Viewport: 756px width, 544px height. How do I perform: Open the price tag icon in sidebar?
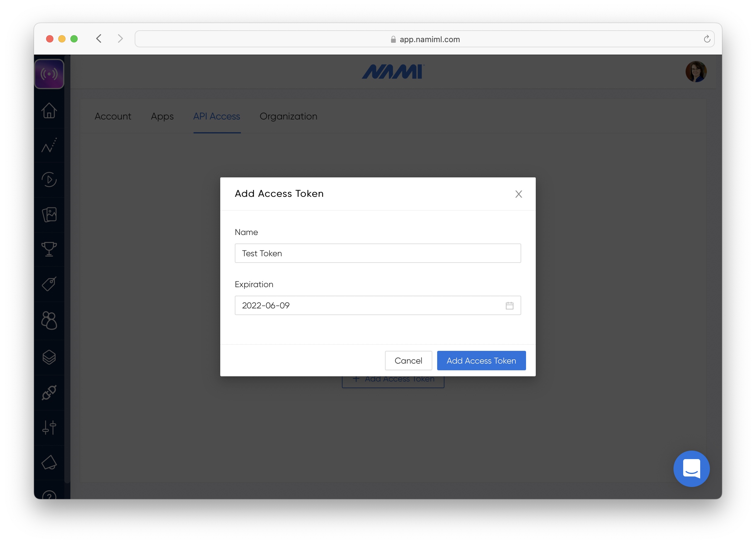49,284
